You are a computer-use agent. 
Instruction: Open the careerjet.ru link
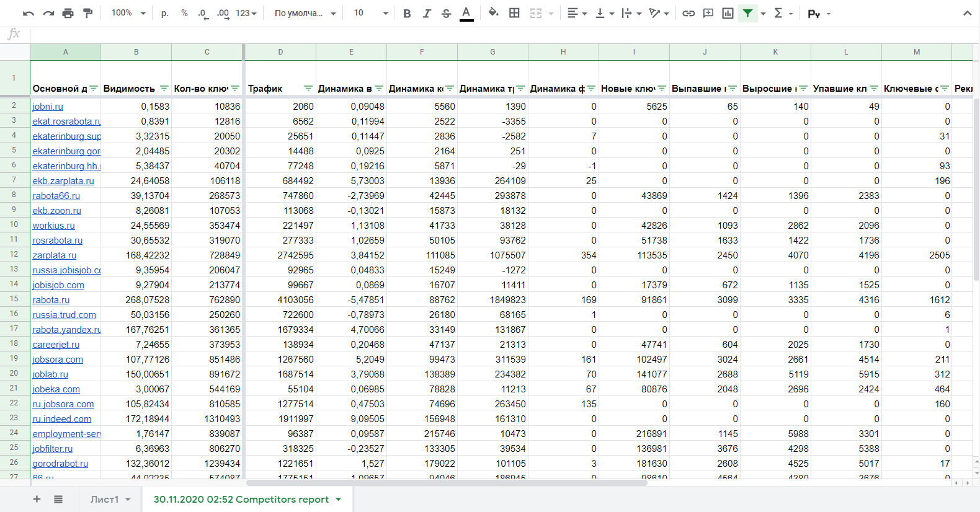[56, 345]
